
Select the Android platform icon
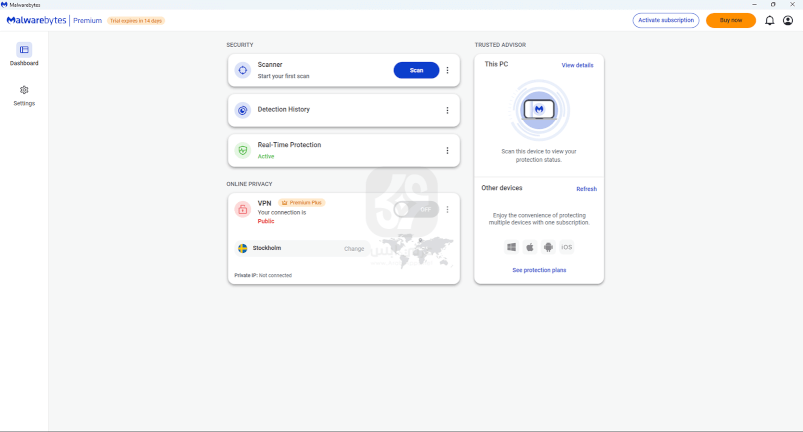(548, 247)
